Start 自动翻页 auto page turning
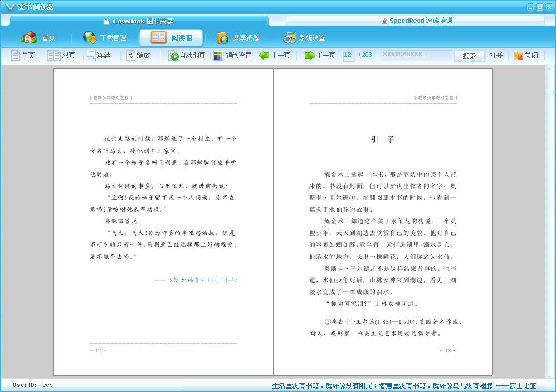556x392 pixels. pyautogui.click(x=187, y=56)
